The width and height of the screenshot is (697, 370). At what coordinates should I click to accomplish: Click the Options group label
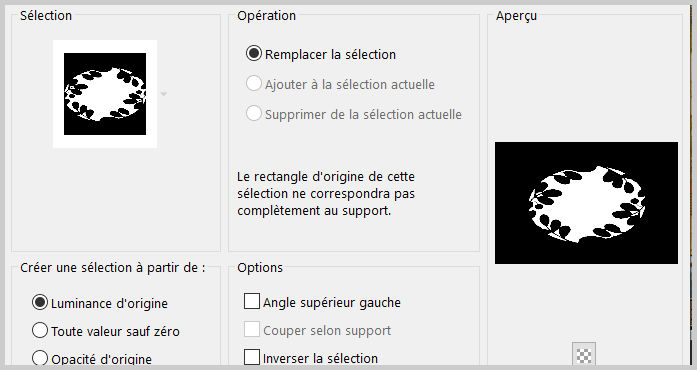[x=260, y=268]
